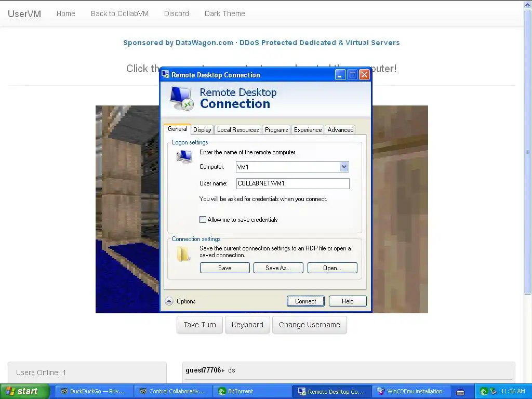Click the Remote Desktop Connection title bar icon

pos(166,75)
